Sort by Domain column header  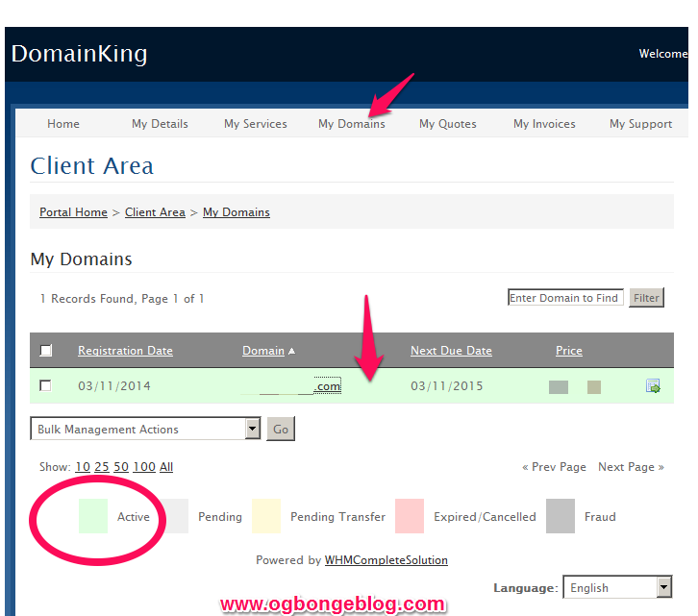[x=263, y=351]
